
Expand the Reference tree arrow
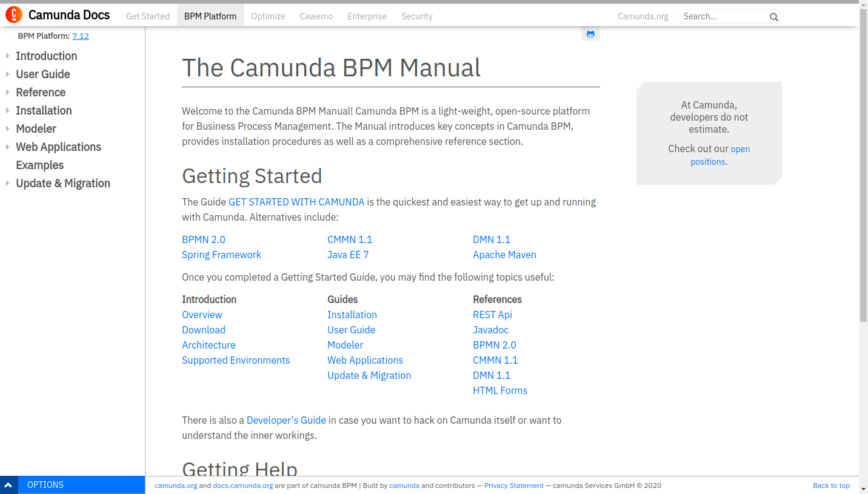[x=7, y=92]
